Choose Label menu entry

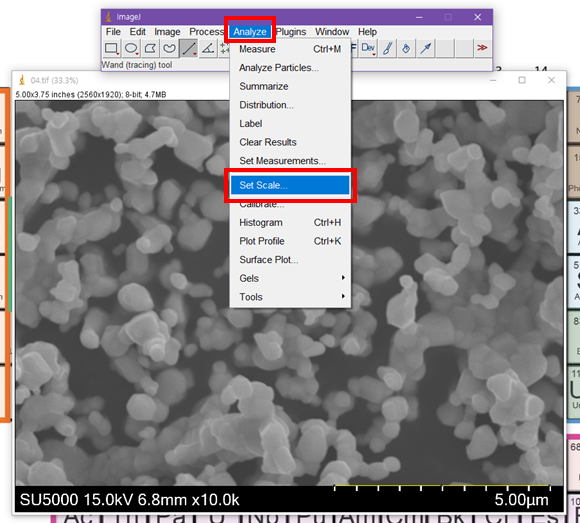tap(290, 124)
